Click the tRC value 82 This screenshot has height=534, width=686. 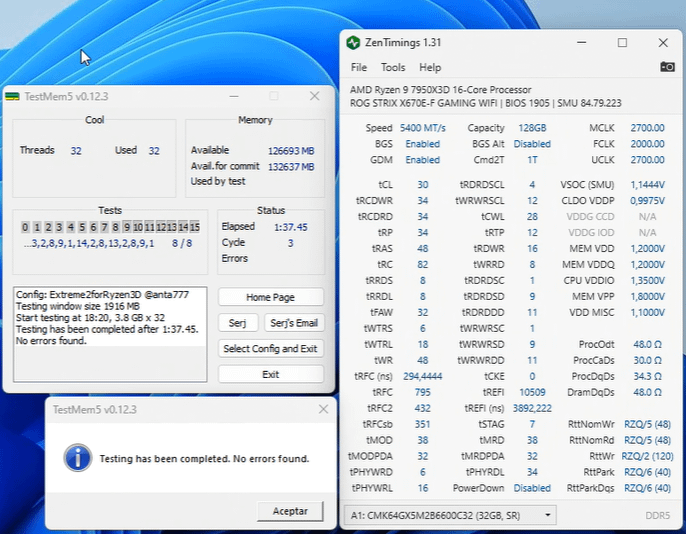click(x=423, y=265)
